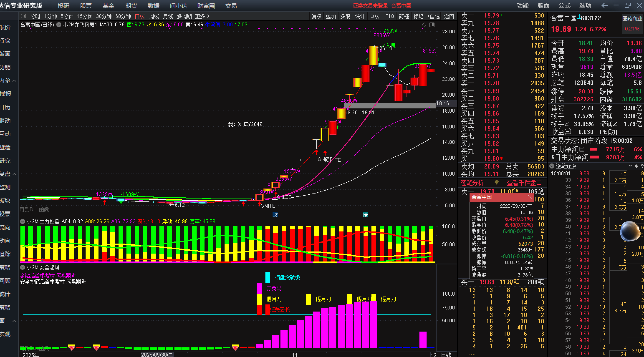
Task: Toggle the left panel icon beside 分时
Action: coord(24,16)
